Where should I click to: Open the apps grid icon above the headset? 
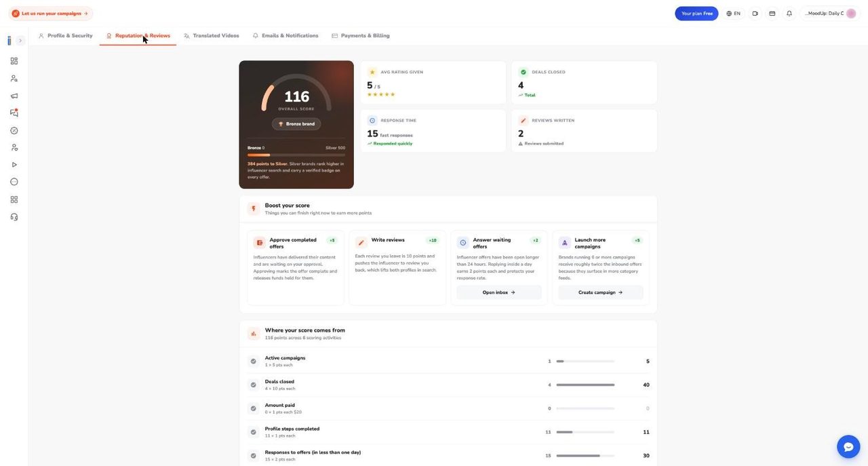tap(14, 199)
